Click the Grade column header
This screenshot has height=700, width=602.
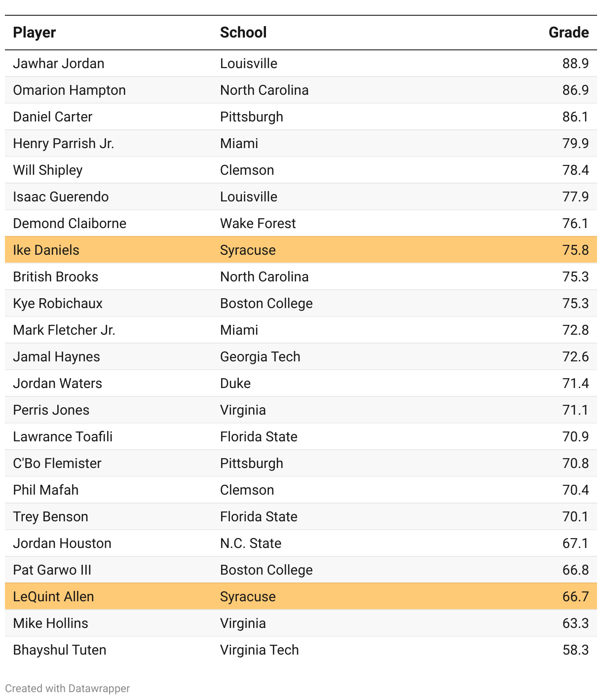click(x=568, y=33)
